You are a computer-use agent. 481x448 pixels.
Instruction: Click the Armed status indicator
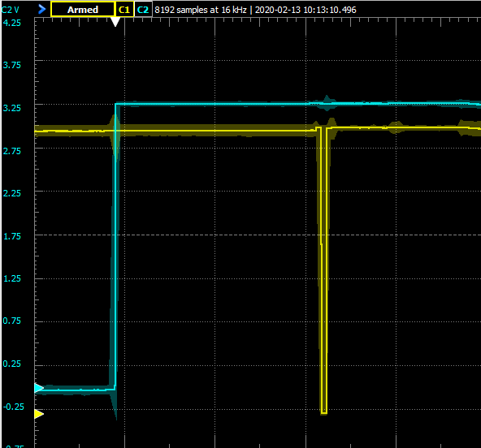[83, 10]
